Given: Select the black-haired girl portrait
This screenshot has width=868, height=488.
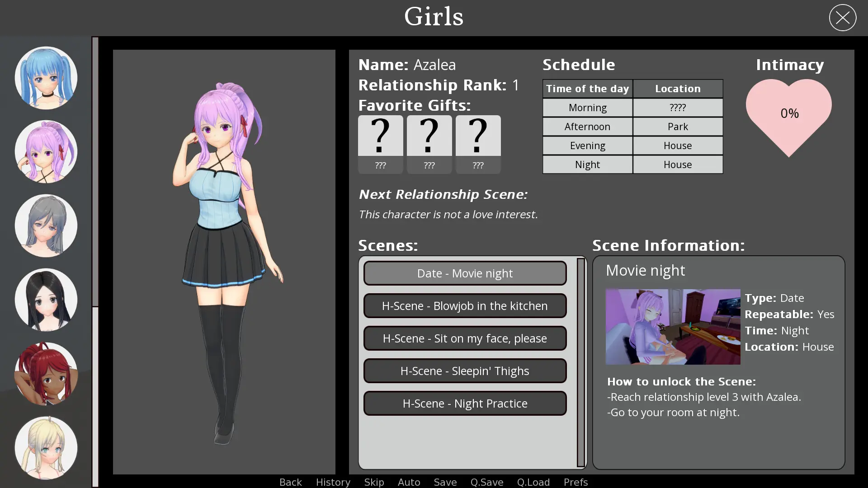Looking at the screenshot, I should 46,300.
